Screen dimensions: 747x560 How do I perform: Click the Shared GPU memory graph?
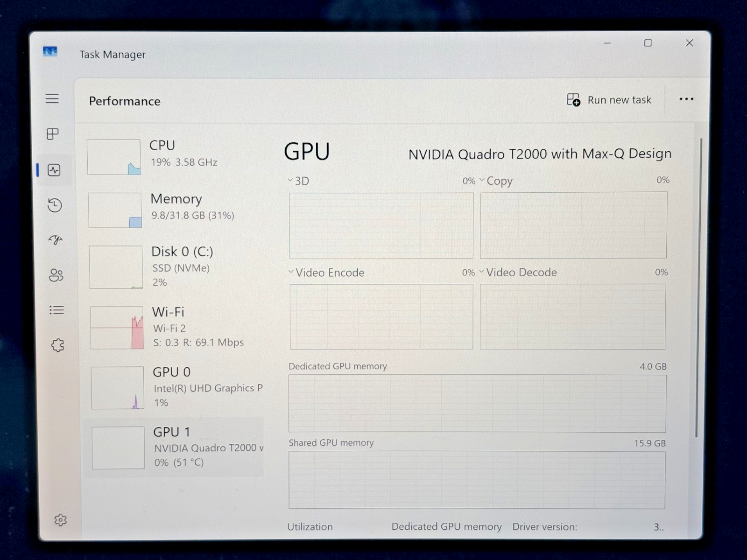pyautogui.click(x=477, y=480)
